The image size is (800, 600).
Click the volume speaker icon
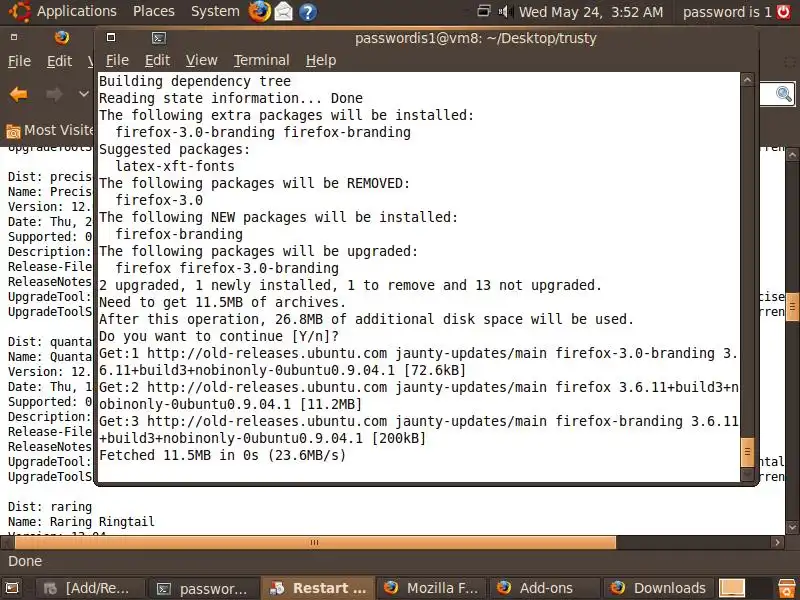click(505, 11)
